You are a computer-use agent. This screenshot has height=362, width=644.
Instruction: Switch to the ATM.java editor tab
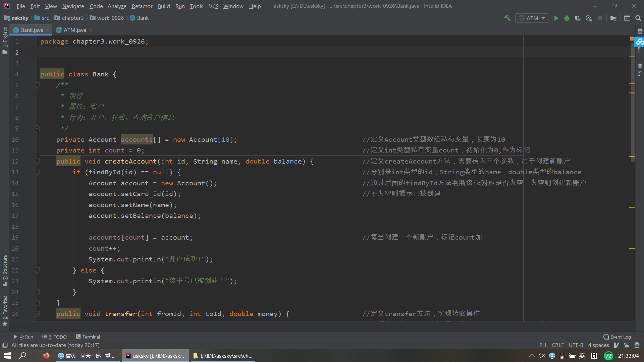point(74,30)
